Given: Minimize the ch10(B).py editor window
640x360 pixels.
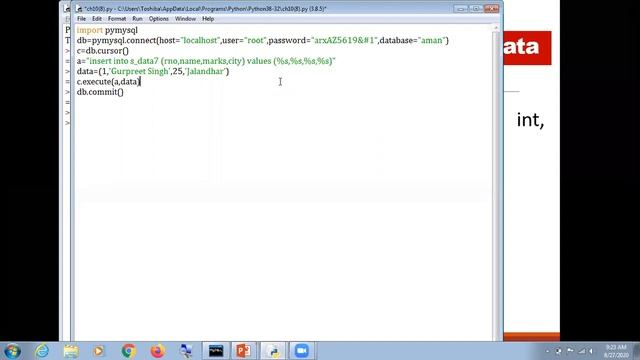Looking at the screenshot, I should click(x=461, y=9).
